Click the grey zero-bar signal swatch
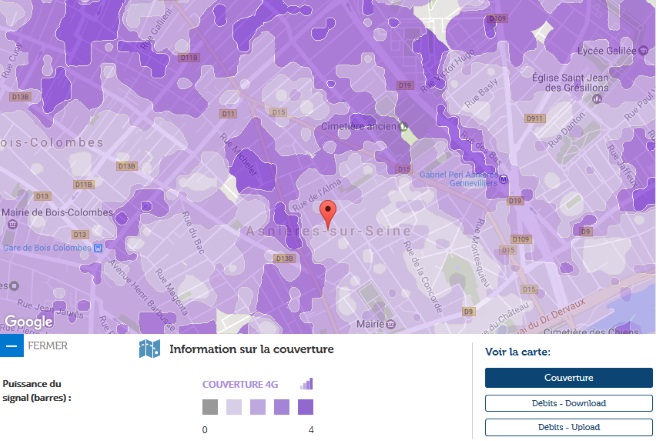 point(210,407)
